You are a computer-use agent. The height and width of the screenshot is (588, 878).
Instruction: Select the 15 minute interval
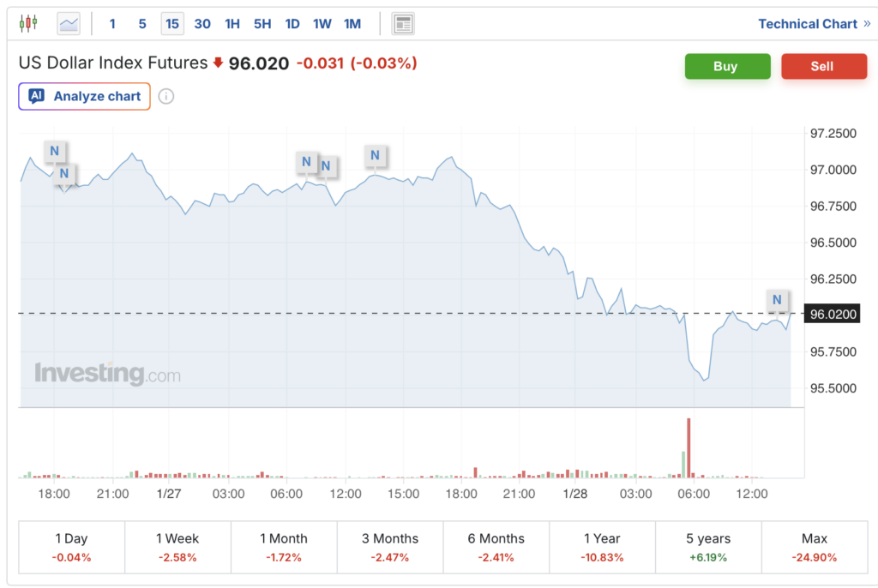pyautogui.click(x=172, y=24)
